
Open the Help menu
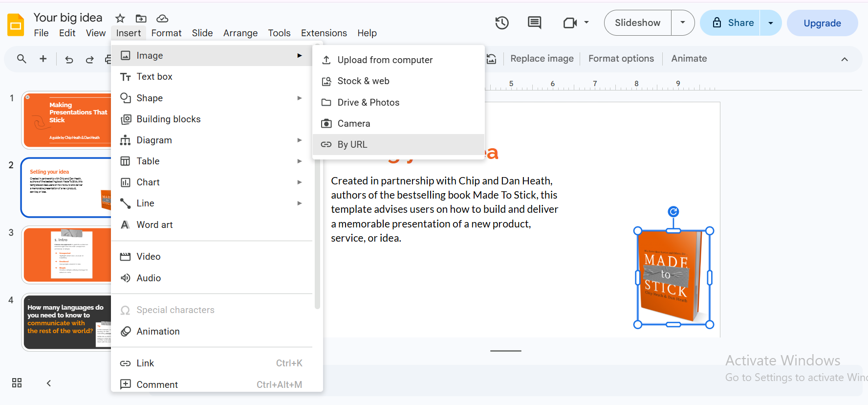(367, 33)
